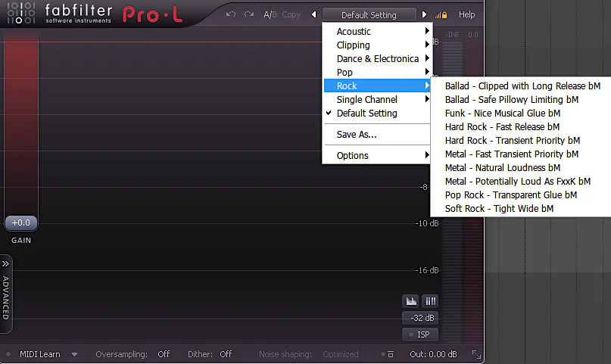611x364 pixels.
Task: Click the resize corner icon
Action: pyautogui.click(x=476, y=354)
